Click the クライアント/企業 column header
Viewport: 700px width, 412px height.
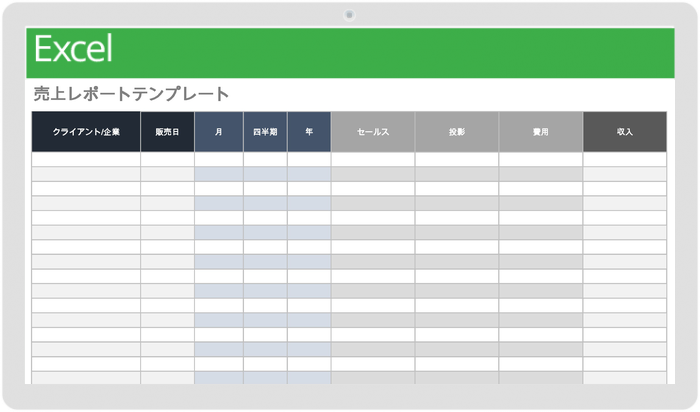(86, 132)
